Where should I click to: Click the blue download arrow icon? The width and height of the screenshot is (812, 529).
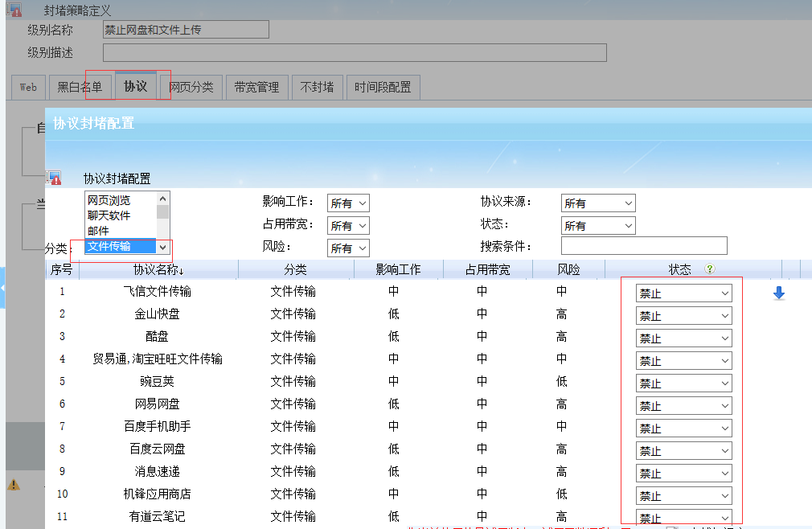coord(778,293)
